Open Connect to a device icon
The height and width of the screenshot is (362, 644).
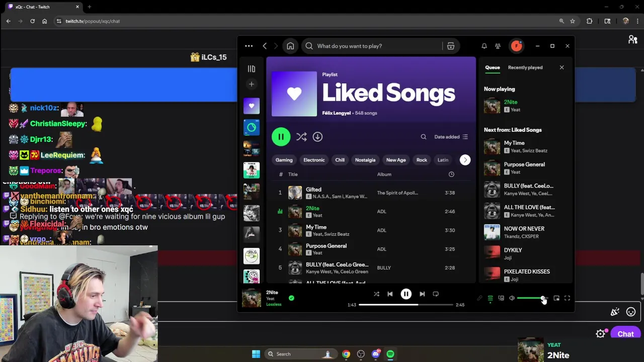(x=501, y=299)
